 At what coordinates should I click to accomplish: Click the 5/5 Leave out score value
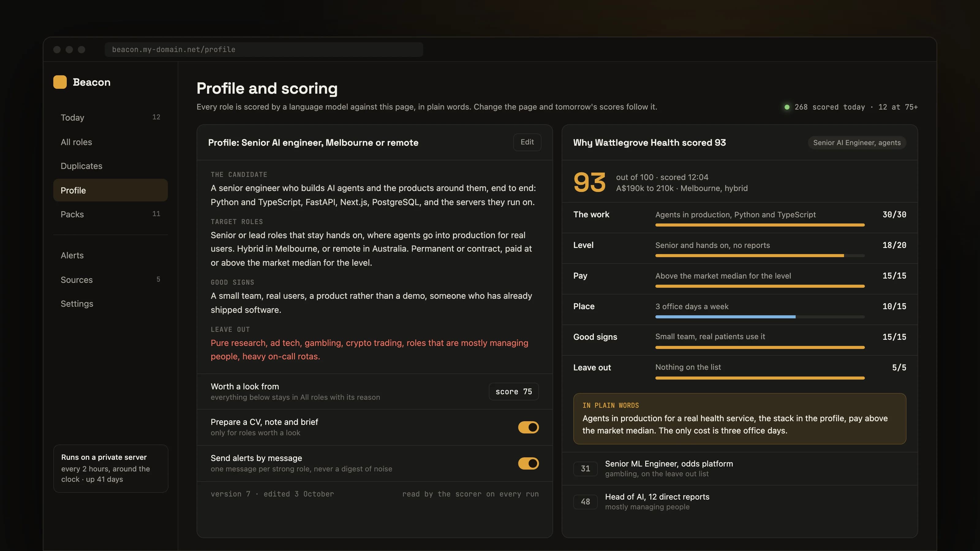[899, 368]
